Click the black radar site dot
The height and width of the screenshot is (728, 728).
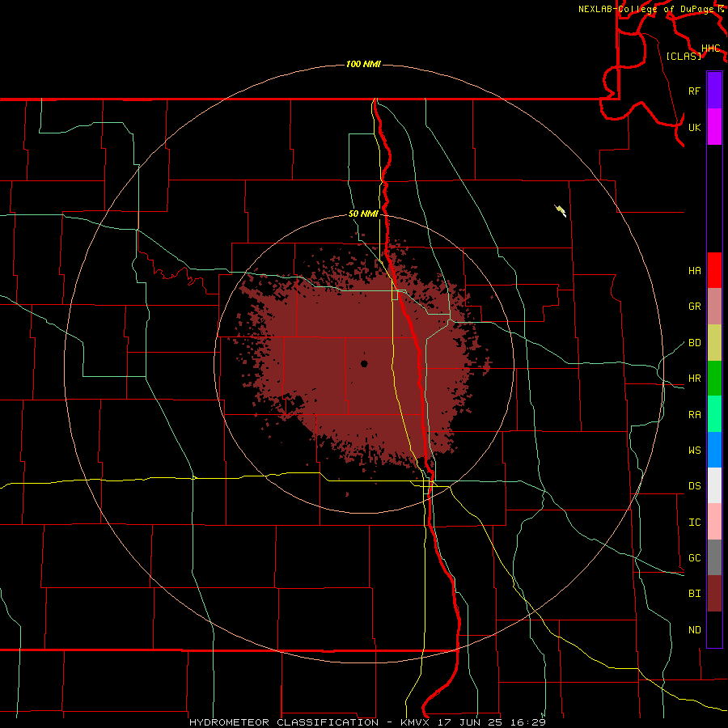[364, 363]
